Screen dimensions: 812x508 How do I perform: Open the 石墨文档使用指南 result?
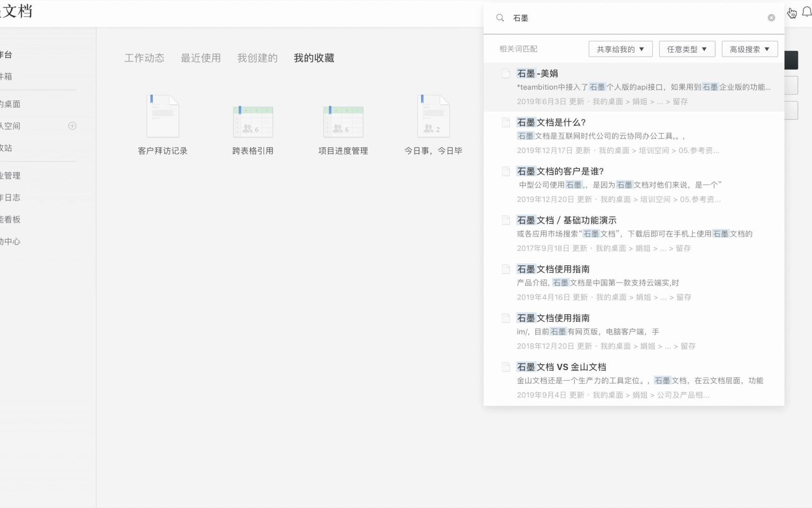pos(553,269)
